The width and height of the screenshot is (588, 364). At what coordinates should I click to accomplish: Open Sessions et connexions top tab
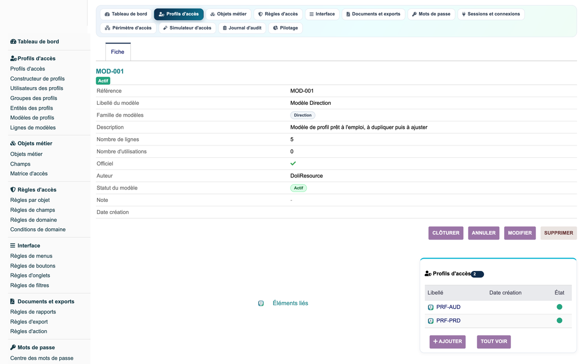491,14
